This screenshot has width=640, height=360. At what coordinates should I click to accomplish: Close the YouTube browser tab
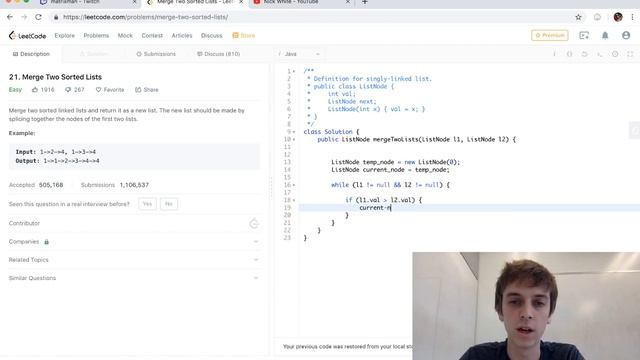pyautogui.click(x=348, y=2)
